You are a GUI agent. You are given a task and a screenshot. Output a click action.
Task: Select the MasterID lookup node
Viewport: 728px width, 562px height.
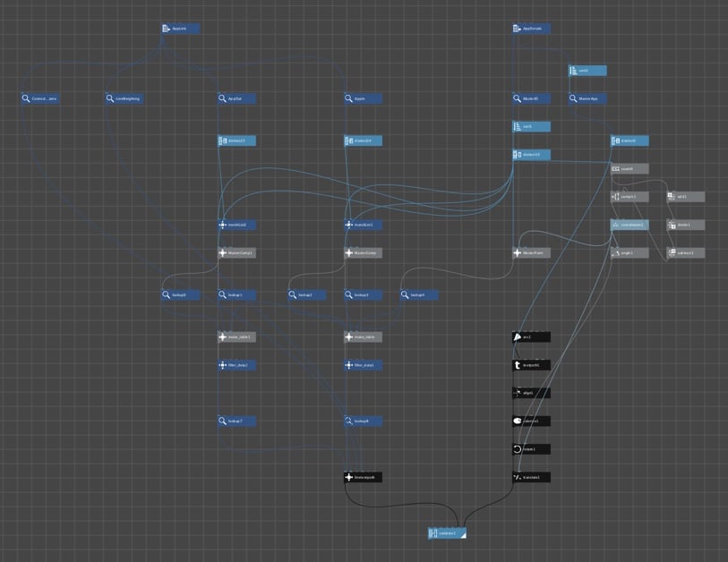click(532, 98)
